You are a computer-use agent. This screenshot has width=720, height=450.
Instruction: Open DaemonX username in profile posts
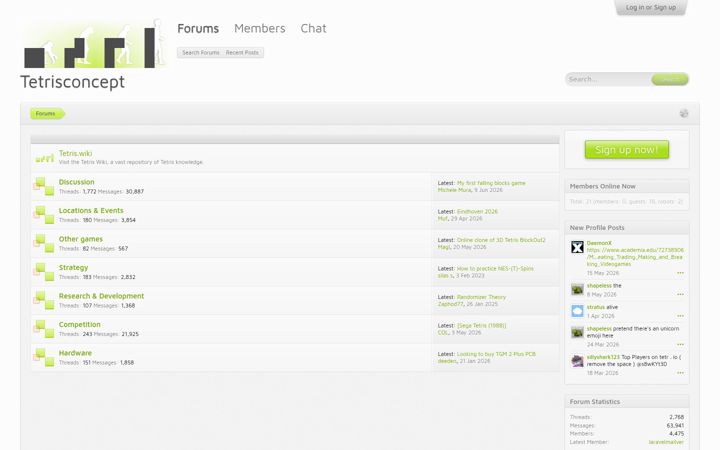599,243
